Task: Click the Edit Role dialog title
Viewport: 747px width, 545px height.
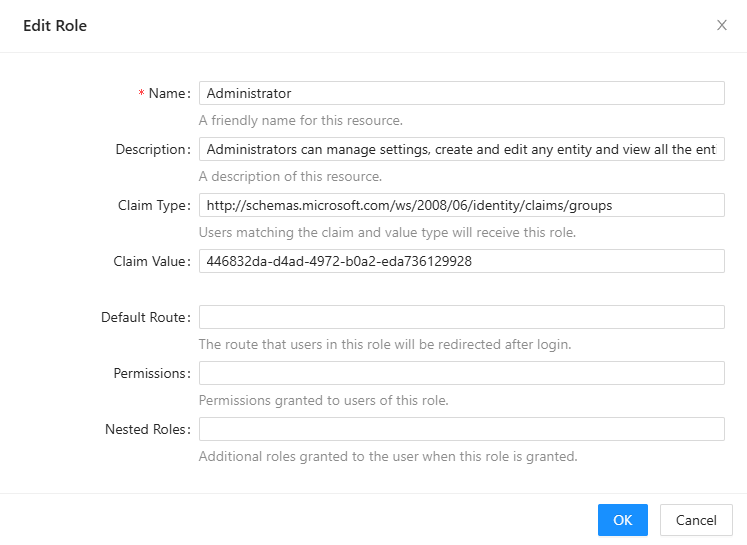Action: click(x=55, y=26)
